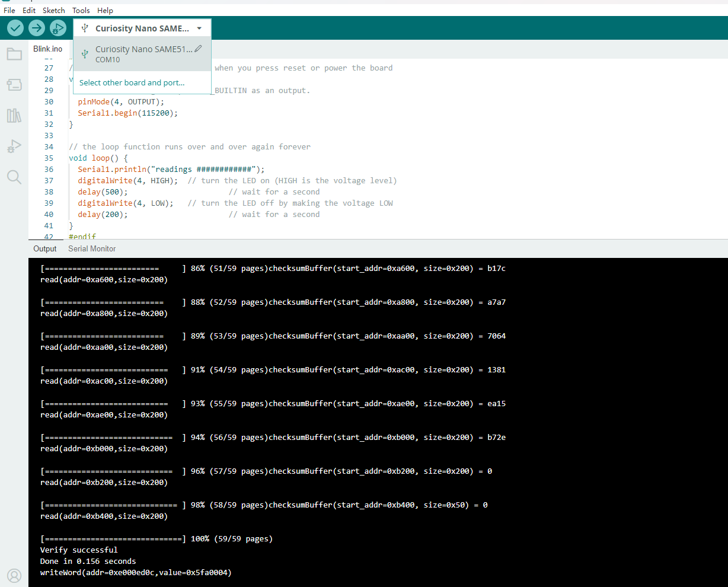
Task: Open the board selector dropdown arrow
Action: coord(199,28)
